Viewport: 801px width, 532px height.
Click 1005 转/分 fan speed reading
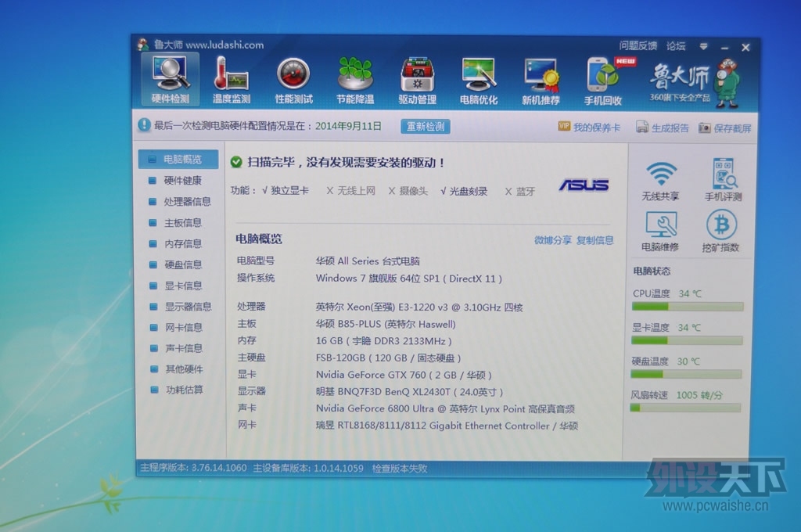tap(699, 395)
